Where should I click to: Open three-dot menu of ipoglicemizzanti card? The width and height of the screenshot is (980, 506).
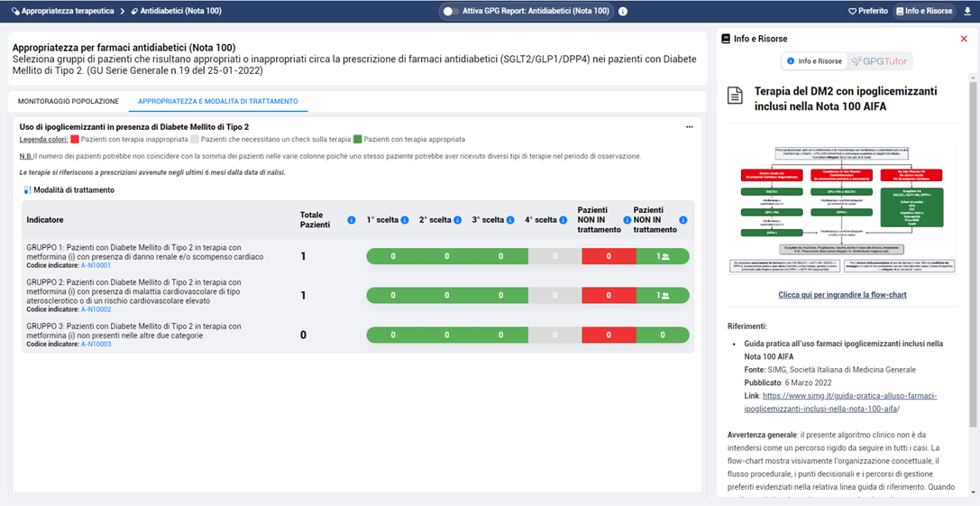(690, 127)
